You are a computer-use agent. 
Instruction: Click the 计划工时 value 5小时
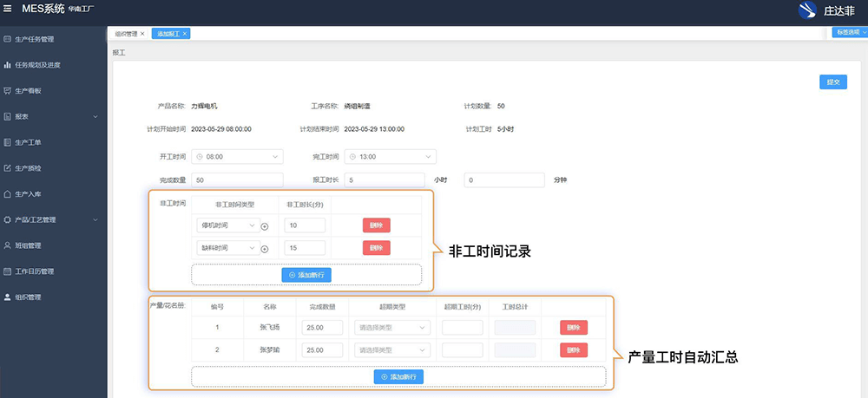click(506, 129)
